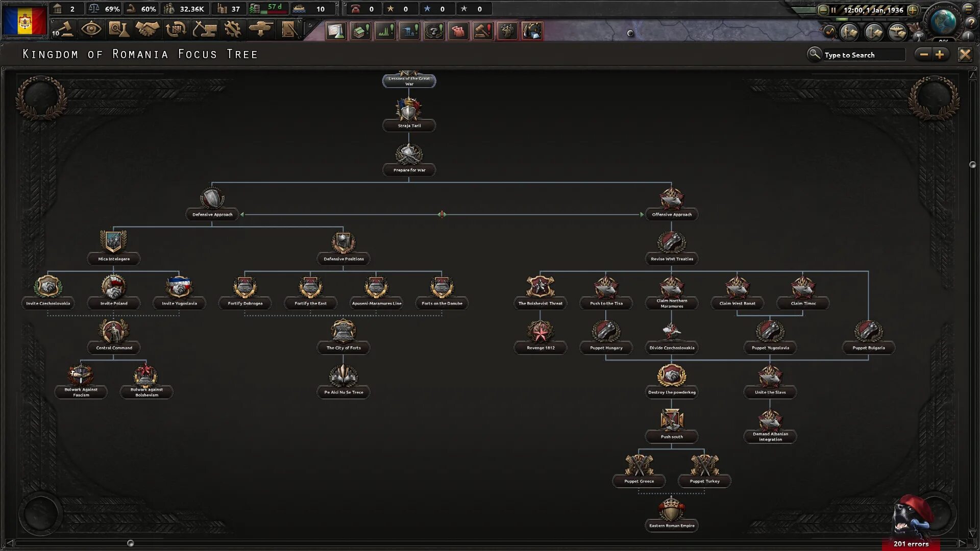Open the construction crane menu

(x=204, y=29)
